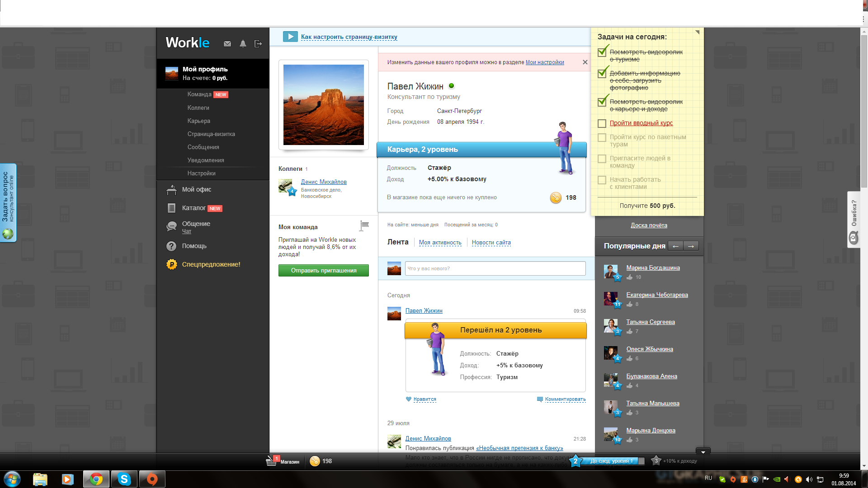Open the shop basket icon in the bottom bar
Screen dimensions: 868x488
point(271,461)
